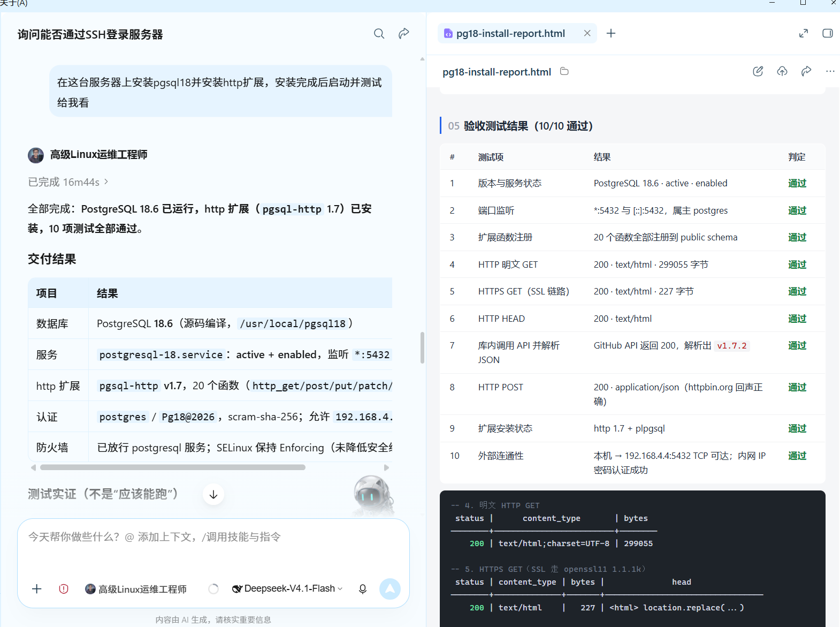840x627 pixels.
Task: Click the chat's vertical scrollbar thumb
Action: click(x=422, y=348)
